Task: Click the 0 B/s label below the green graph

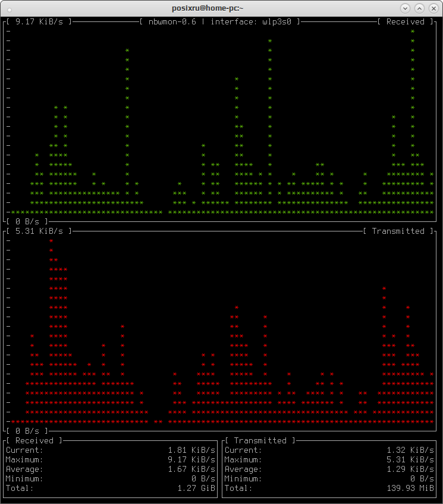Action: (x=27, y=221)
